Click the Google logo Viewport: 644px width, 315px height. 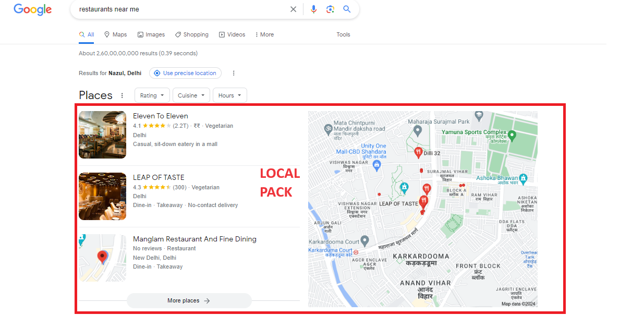click(x=32, y=9)
